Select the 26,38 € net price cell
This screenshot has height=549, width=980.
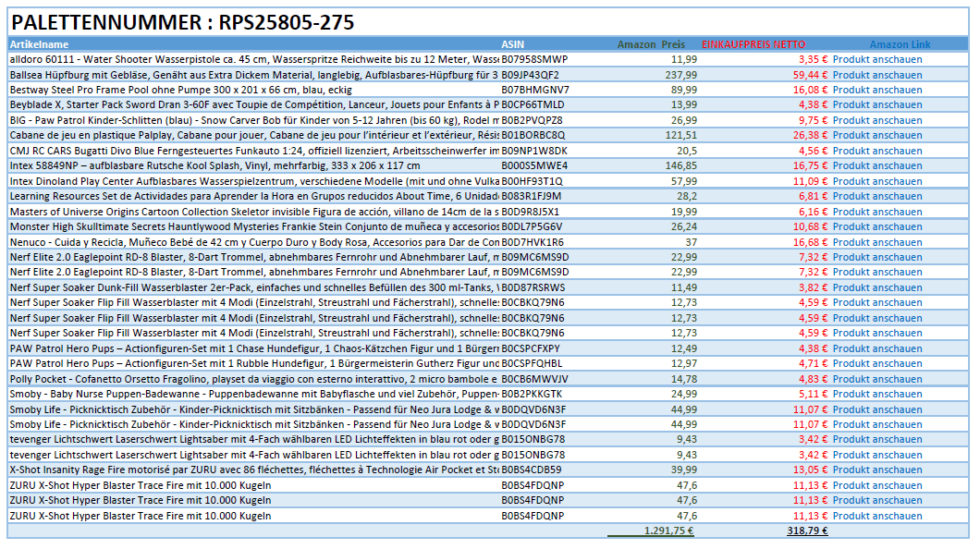click(x=810, y=135)
